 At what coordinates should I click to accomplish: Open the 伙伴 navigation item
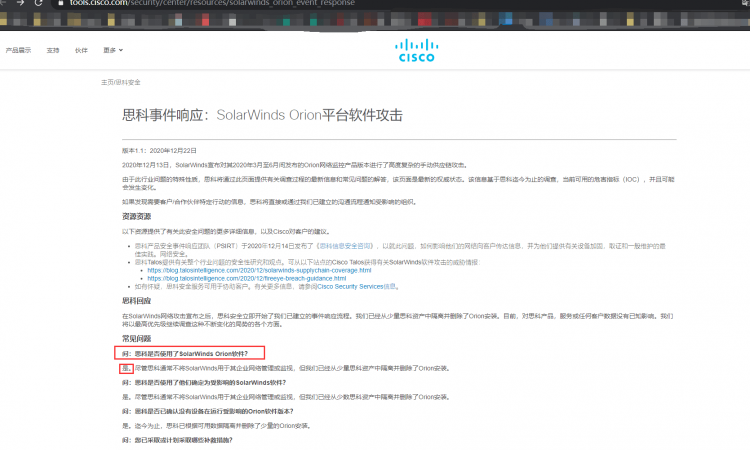click(x=81, y=50)
